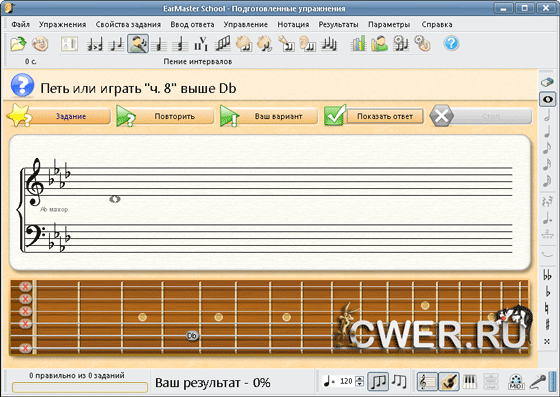Open the Упражнения menu
560x397 pixels.
[62, 24]
